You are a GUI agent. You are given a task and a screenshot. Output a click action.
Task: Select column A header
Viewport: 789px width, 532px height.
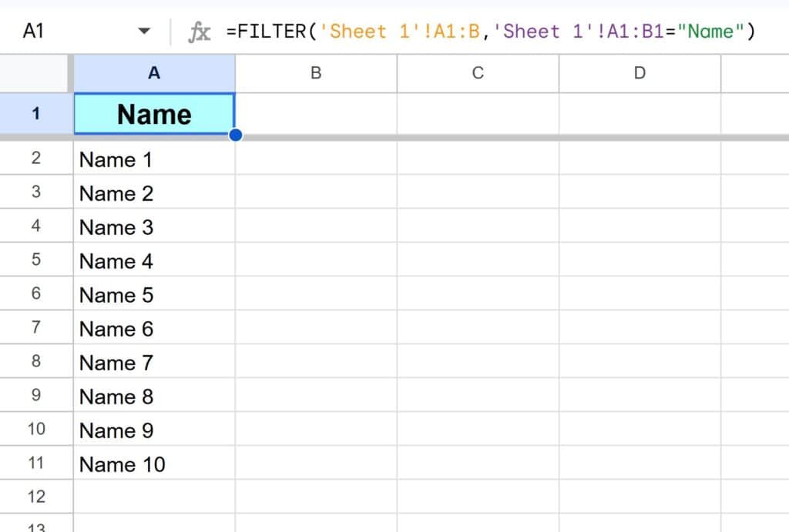coord(154,73)
